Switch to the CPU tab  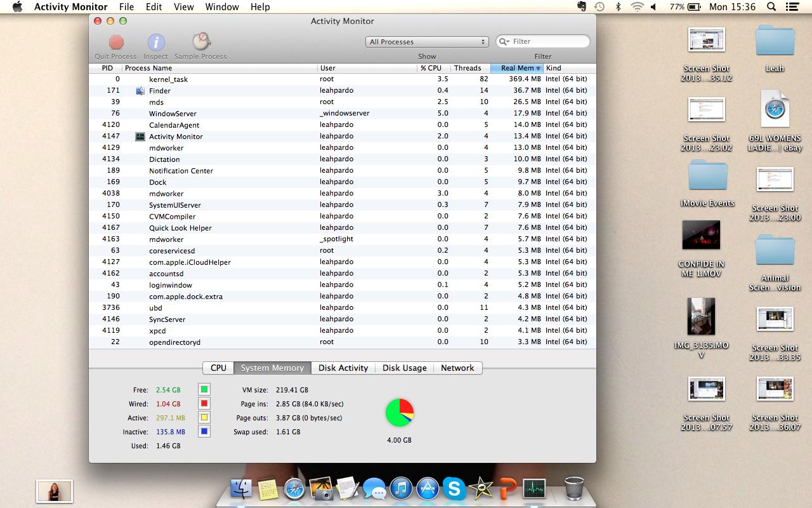point(218,368)
